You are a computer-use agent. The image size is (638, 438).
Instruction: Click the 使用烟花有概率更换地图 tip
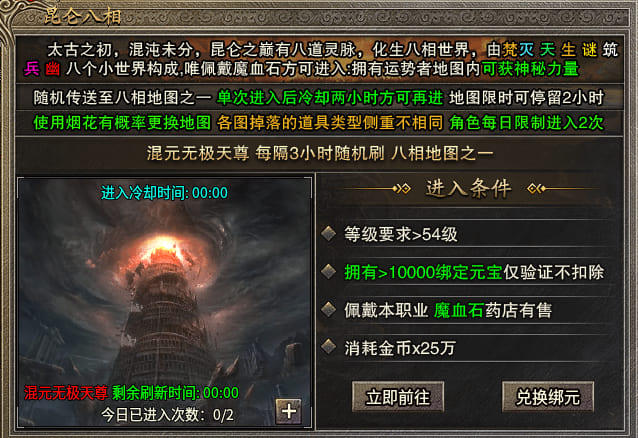tap(122, 123)
